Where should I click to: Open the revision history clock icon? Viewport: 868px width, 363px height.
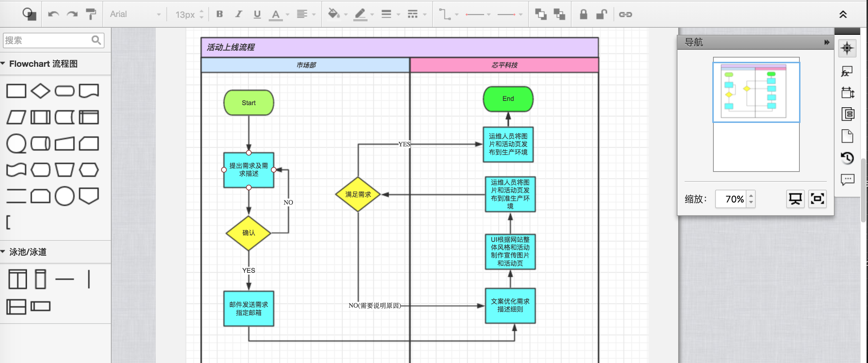[x=847, y=158]
